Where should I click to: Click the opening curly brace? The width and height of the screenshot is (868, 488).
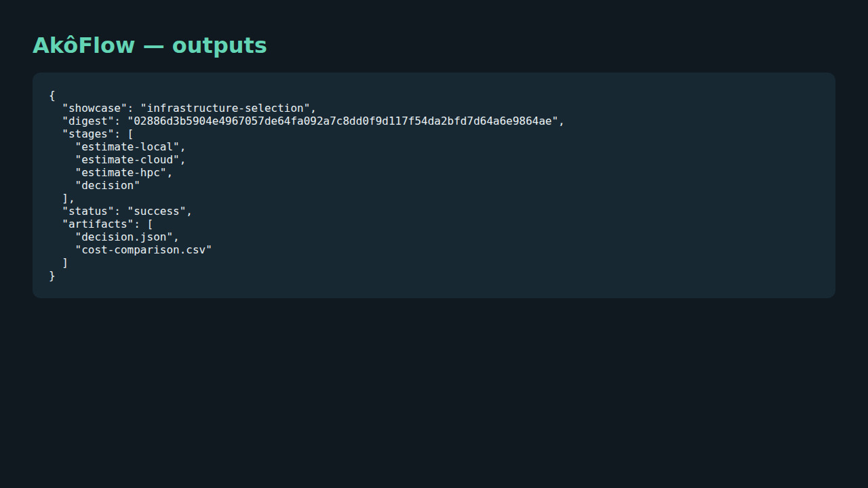[x=52, y=96]
